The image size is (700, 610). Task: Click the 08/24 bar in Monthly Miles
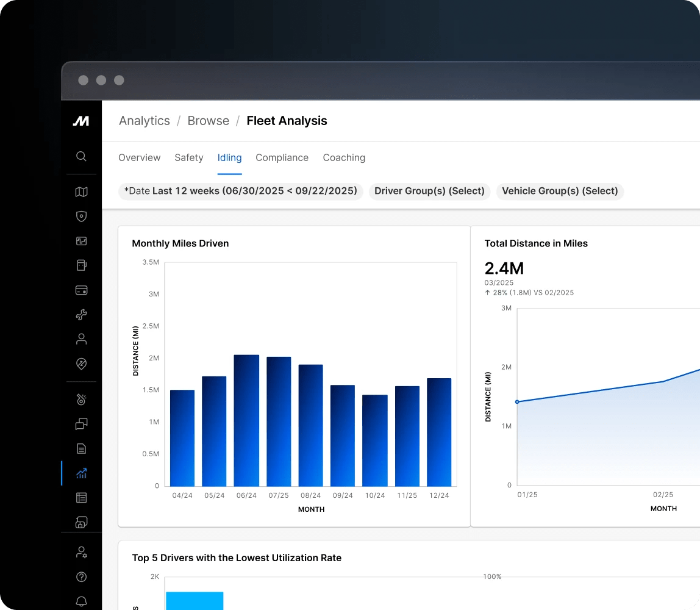311,426
